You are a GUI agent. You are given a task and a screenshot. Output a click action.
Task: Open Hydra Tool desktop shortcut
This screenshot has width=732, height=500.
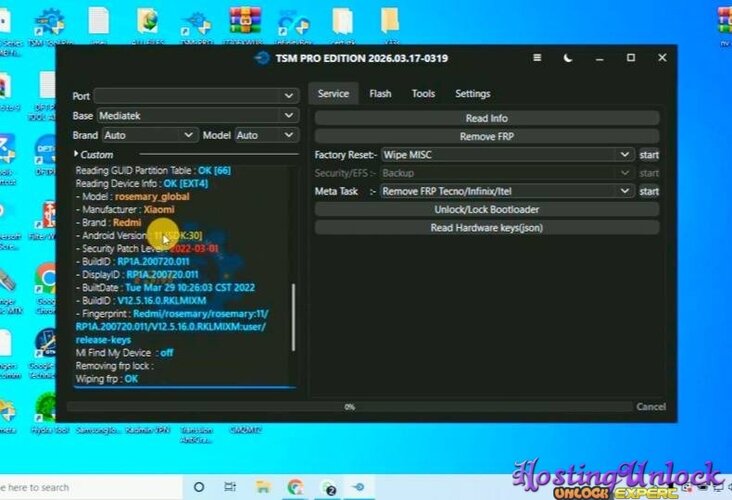[47, 408]
